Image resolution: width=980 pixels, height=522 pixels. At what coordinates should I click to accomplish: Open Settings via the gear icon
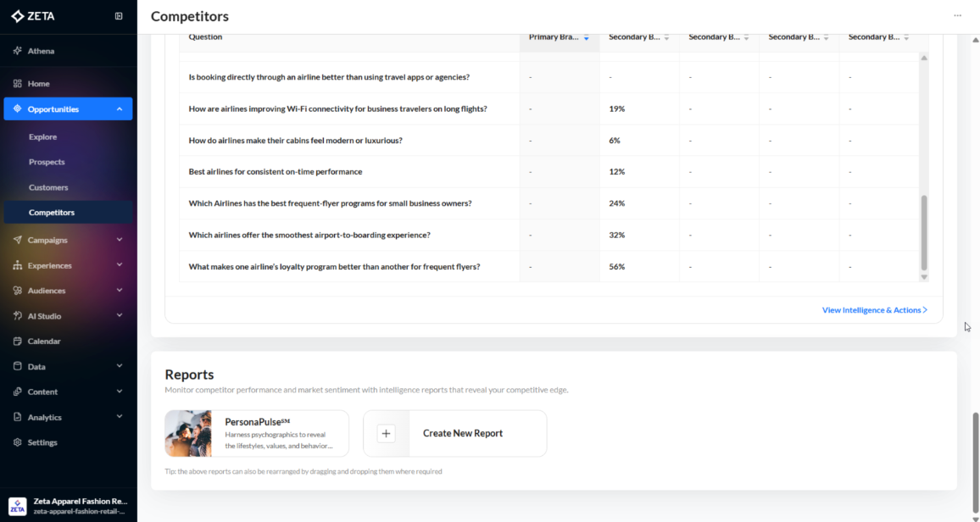click(18, 442)
